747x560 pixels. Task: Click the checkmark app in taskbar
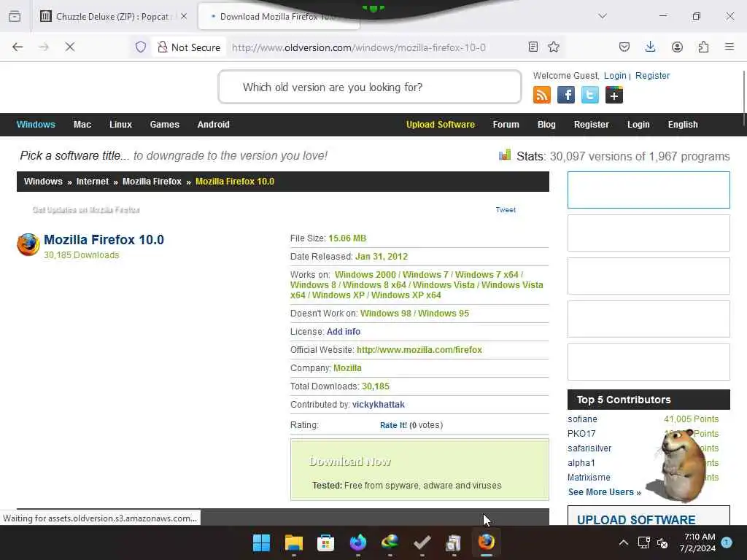coord(422,542)
